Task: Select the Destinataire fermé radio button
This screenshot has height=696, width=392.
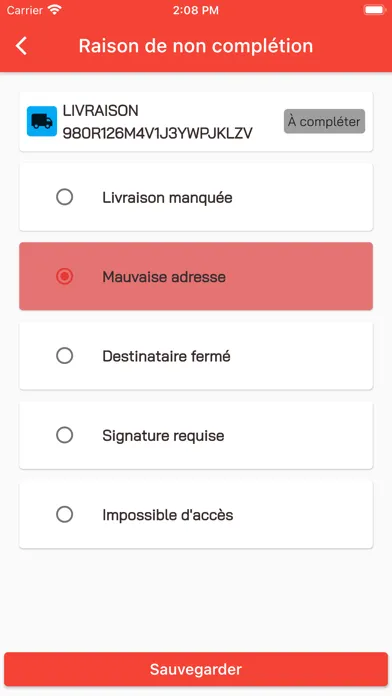Action: coord(64,356)
